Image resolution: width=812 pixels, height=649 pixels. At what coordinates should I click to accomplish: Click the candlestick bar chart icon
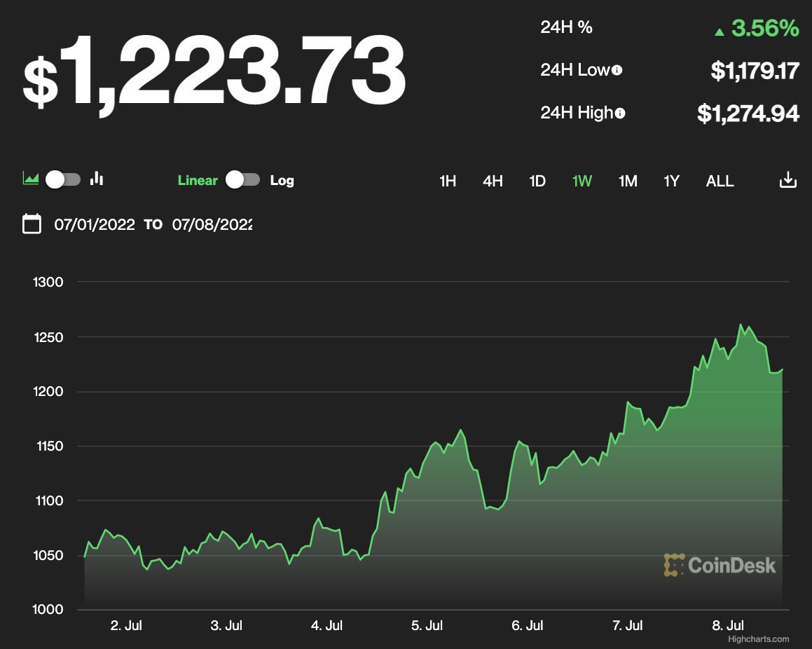97,179
